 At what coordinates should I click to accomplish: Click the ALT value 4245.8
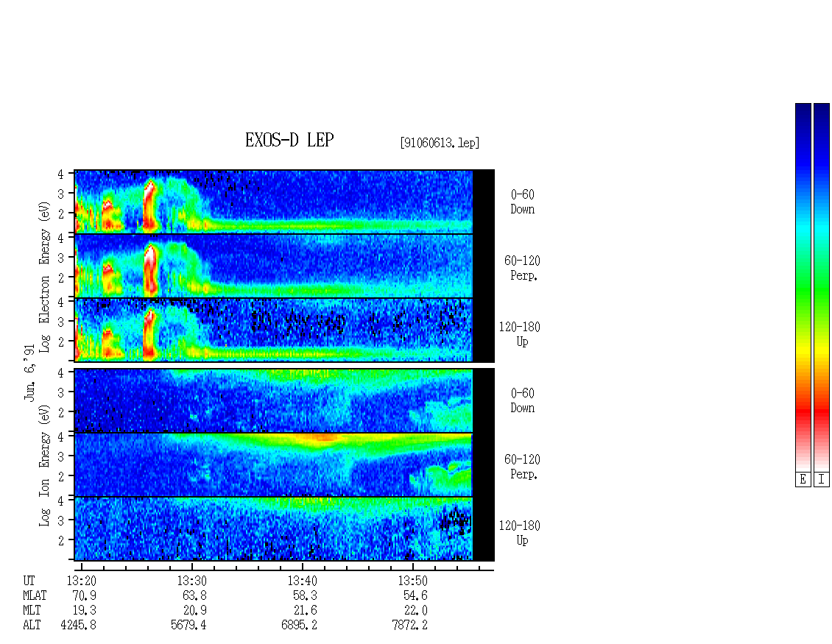(79, 626)
